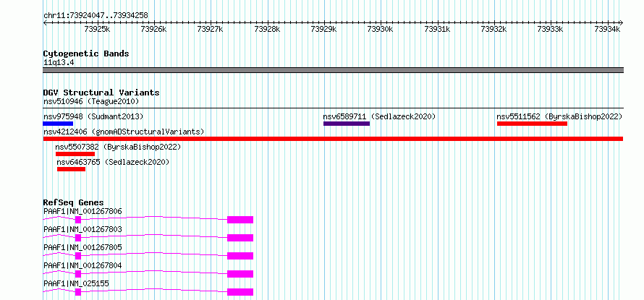Click the DGV Structural Variants track title
This screenshot has width=644, height=300.
point(101,93)
